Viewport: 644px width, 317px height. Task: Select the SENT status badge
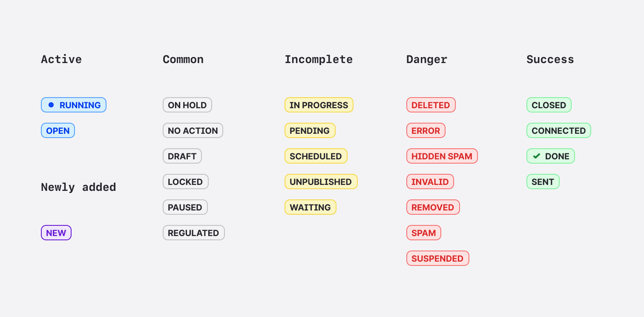(543, 182)
